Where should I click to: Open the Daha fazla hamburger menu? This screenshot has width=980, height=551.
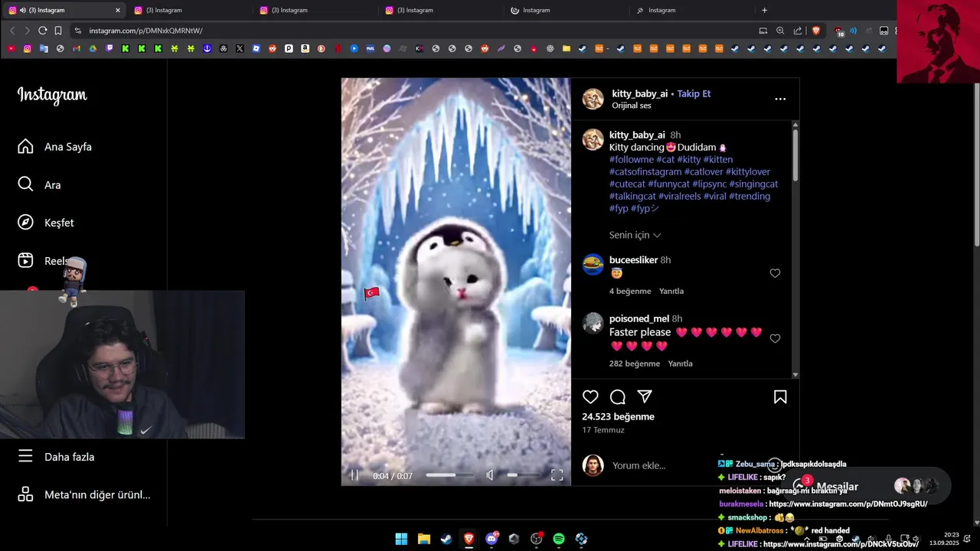pyautogui.click(x=25, y=456)
